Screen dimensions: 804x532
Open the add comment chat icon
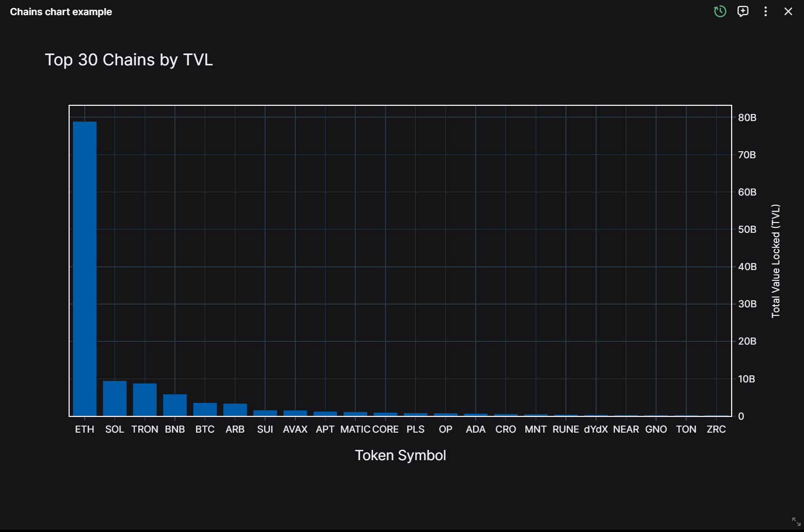(743, 11)
